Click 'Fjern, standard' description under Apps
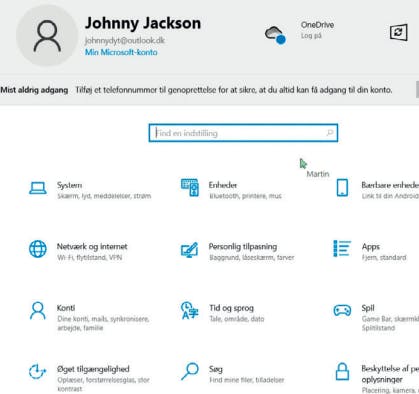The height and width of the screenshot is (394, 419). (384, 258)
